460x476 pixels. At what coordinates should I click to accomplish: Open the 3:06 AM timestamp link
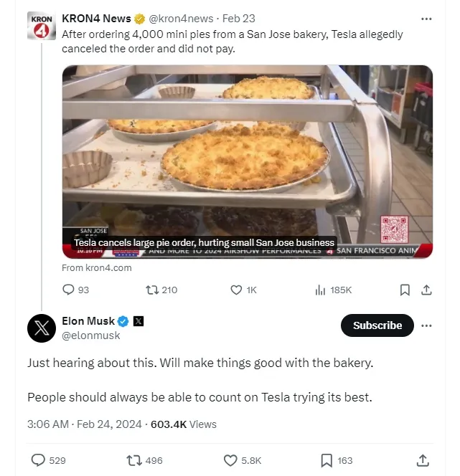[49, 424]
